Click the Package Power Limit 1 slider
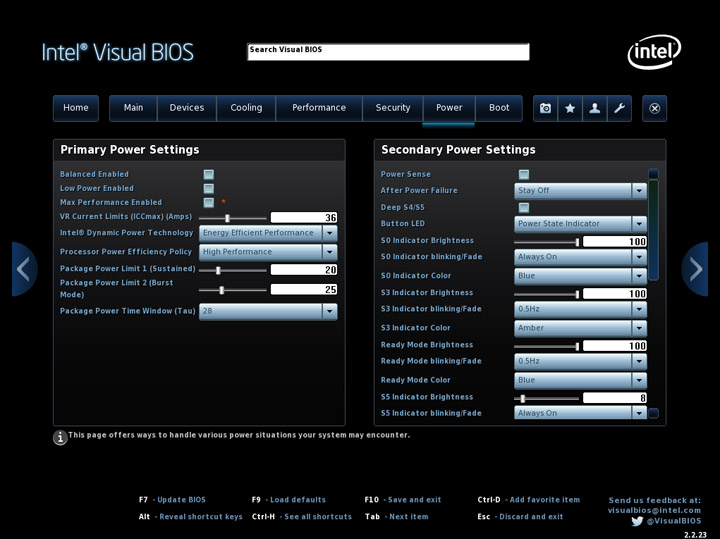This screenshot has height=539, width=720. pyautogui.click(x=233, y=270)
